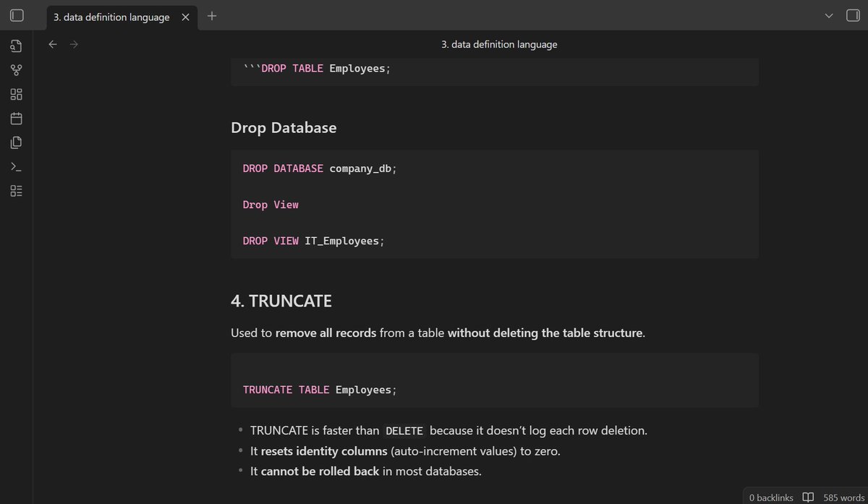This screenshot has width=868, height=504.
Task: Close the '3. data definition language' tab
Action: (x=186, y=17)
